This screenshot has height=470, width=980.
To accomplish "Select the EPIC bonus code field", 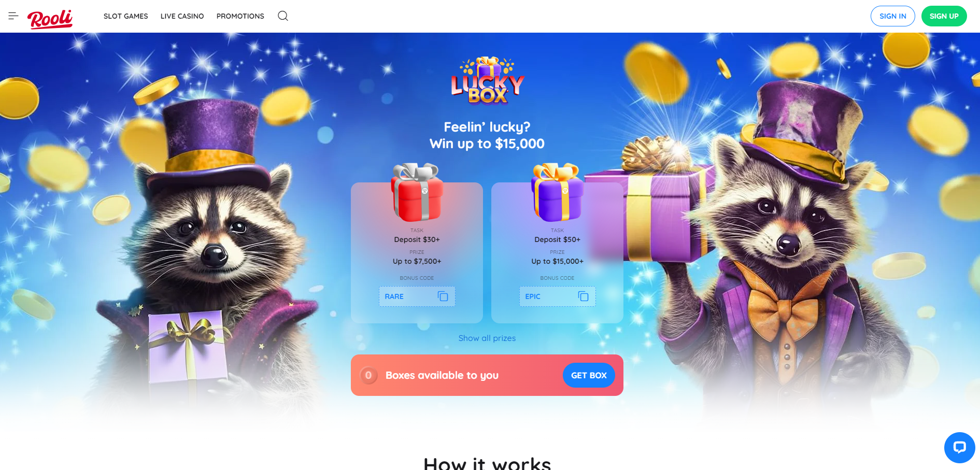I will (x=558, y=296).
